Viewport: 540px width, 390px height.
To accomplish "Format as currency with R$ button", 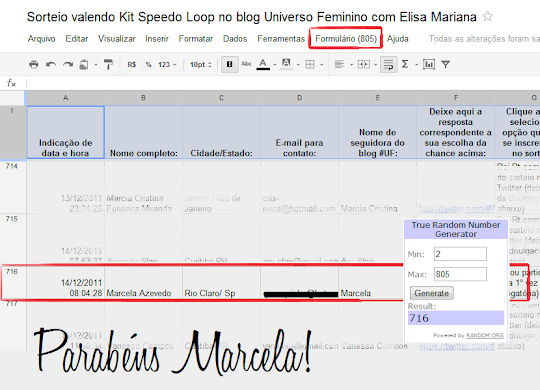I will (132, 64).
